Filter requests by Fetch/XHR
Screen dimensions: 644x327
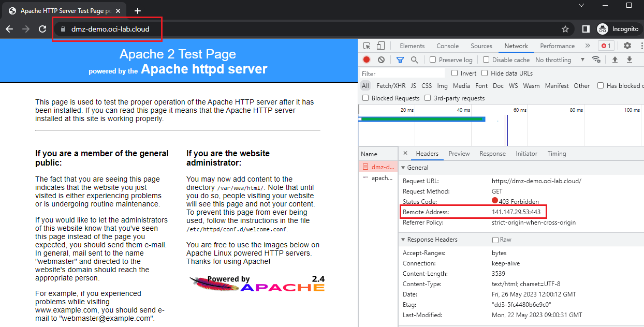(x=391, y=86)
